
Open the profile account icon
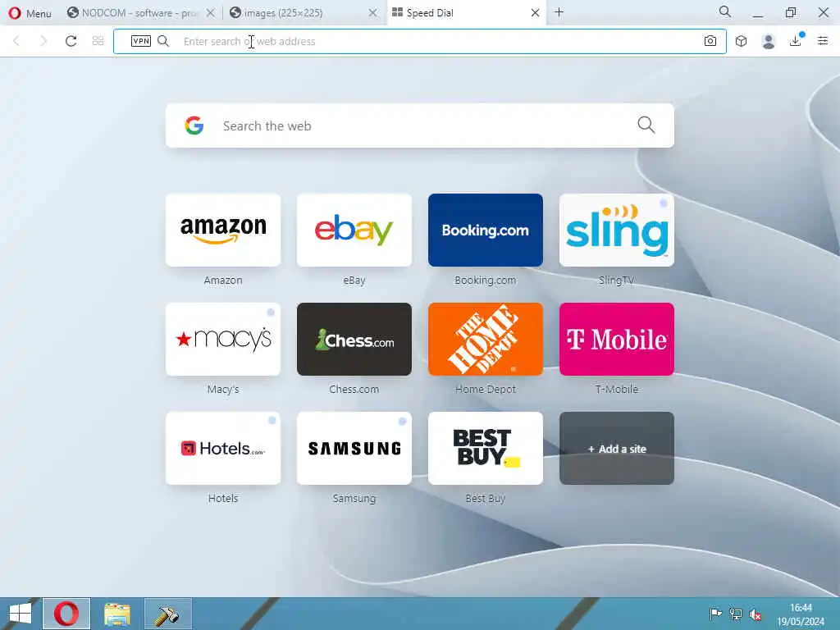click(769, 41)
